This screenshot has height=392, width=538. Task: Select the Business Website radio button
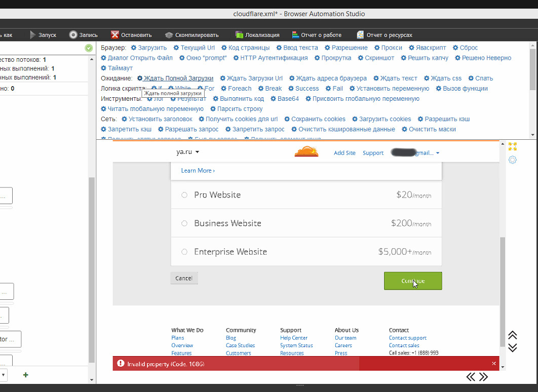click(184, 223)
